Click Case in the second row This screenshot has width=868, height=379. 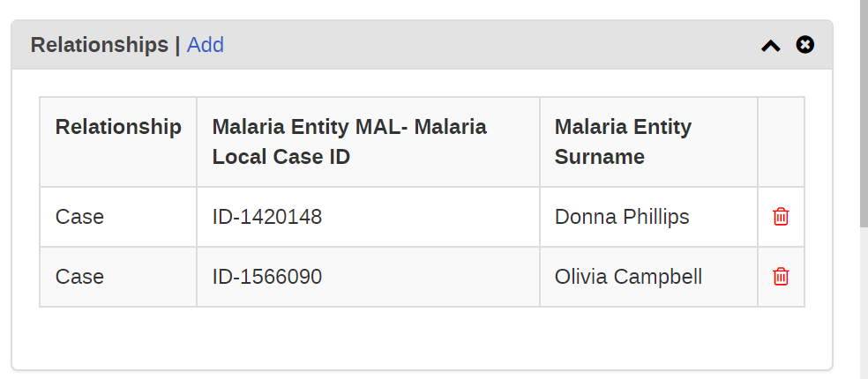point(79,277)
